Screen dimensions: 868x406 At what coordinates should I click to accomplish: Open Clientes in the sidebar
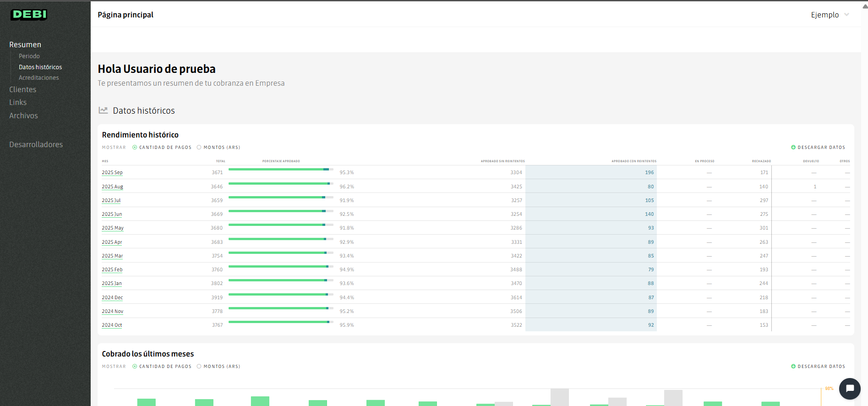coord(23,89)
